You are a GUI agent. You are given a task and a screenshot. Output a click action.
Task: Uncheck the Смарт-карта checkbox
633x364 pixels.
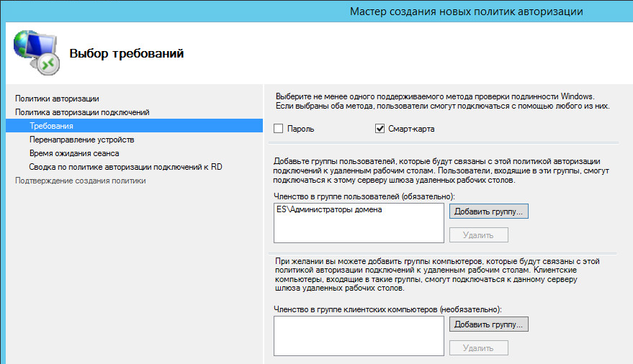(380, 129)
